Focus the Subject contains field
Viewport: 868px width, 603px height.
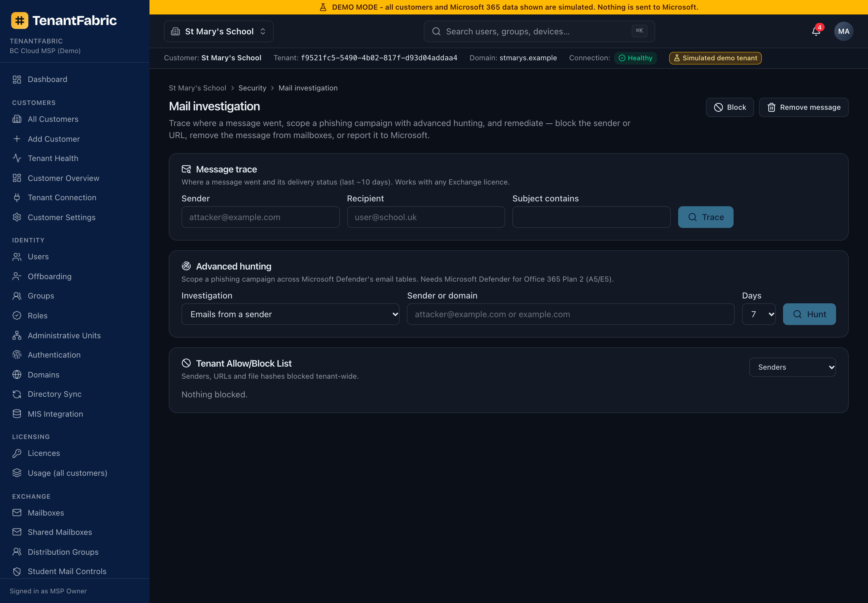tap(592, 217)
